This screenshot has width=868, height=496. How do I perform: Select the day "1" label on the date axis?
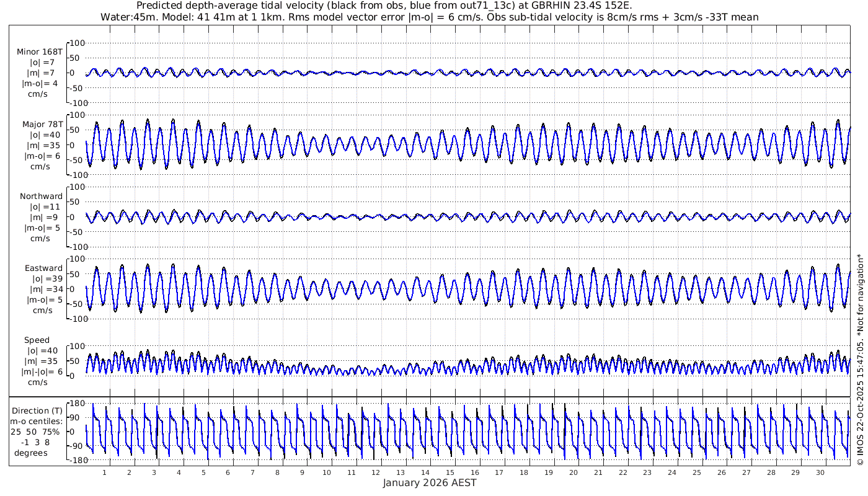point(105,472)
